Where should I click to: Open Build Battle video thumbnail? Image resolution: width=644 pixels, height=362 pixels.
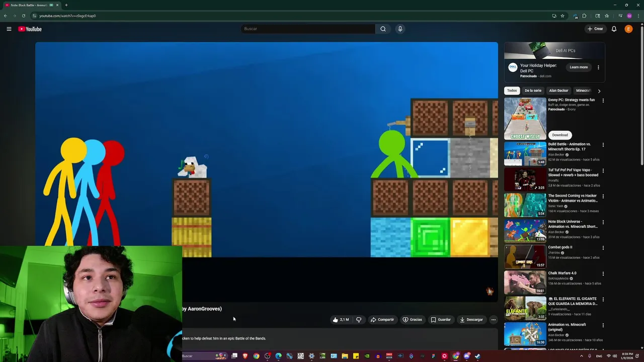pyautogui.click(x=525, y=153)
